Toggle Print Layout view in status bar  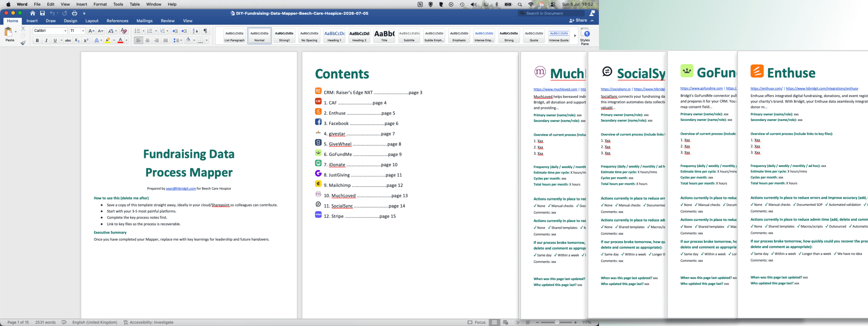494,322
